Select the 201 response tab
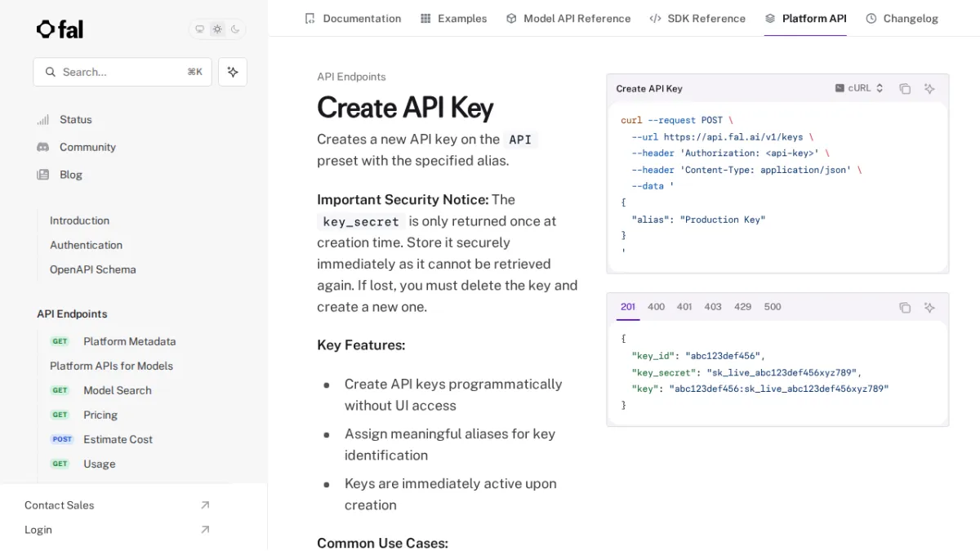 click(628, 307)
